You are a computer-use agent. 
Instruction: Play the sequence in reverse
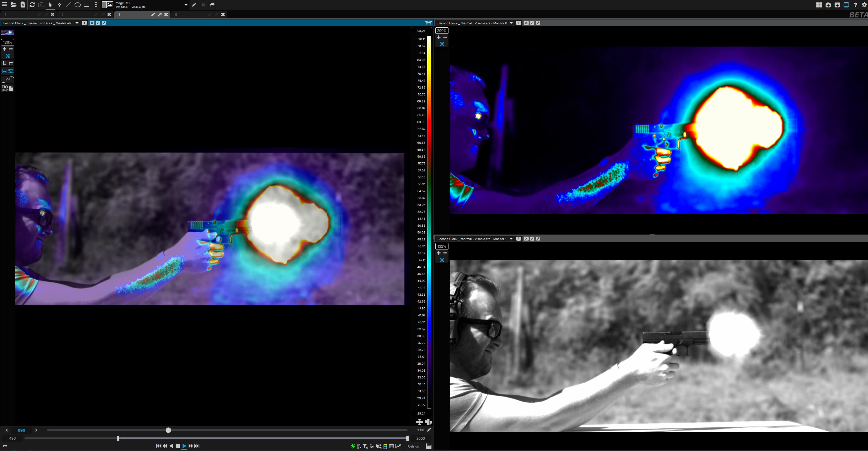coord(171,446)
